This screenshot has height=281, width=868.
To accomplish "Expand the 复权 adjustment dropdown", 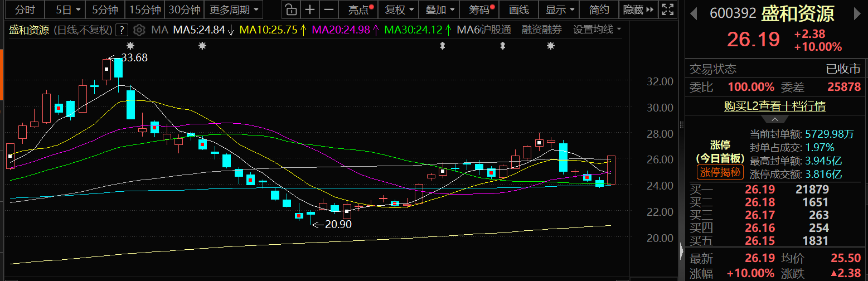I will click(400, 9).
